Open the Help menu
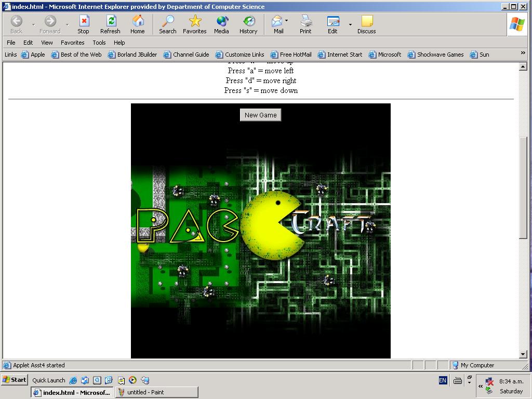The height and width of the screenshot is (399, 532). (119, 43)
